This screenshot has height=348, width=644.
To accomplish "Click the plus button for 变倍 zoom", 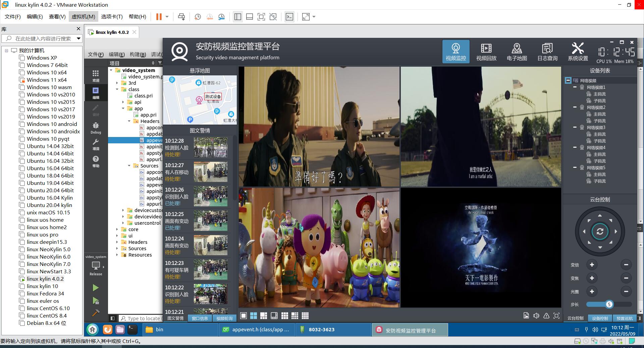I will 592,265.
